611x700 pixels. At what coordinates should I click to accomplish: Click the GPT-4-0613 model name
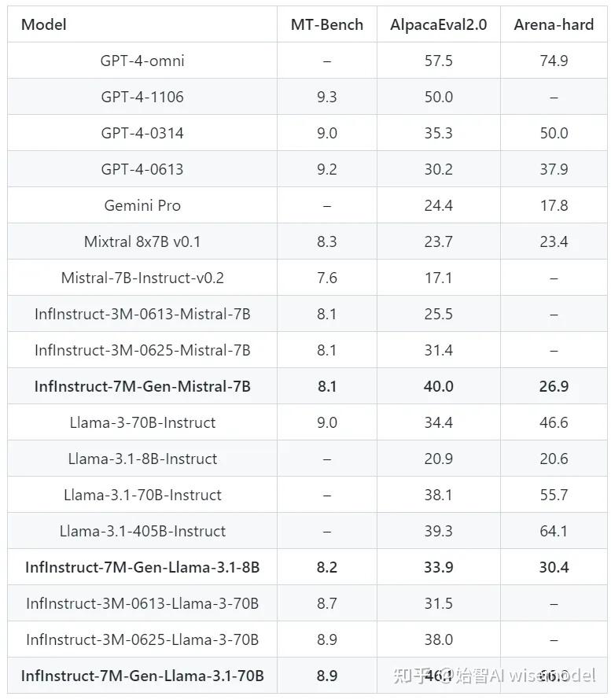(142, 169)
